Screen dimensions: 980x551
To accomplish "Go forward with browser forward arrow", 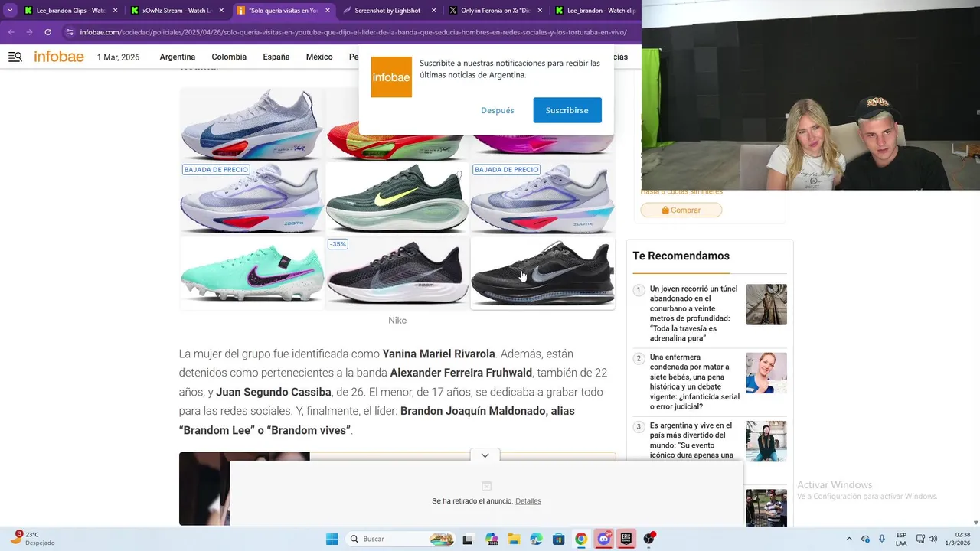I will pos(29,32).
